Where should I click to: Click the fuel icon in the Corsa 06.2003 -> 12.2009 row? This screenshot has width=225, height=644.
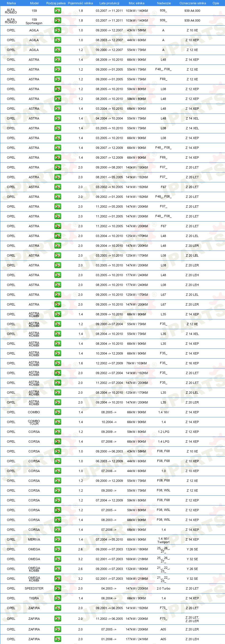click(58, 461)
